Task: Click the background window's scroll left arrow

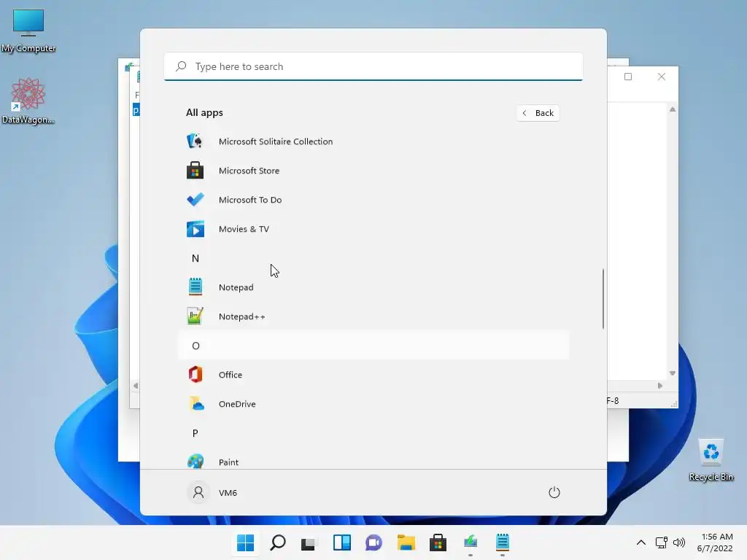Action: pos(135,386)
